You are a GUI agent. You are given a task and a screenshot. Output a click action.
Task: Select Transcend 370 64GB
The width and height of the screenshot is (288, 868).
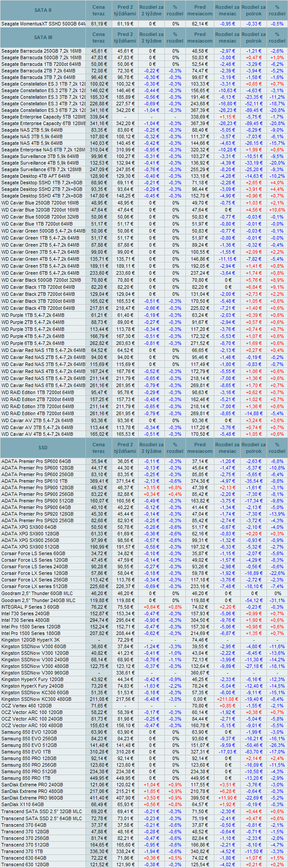coord(24,825)
